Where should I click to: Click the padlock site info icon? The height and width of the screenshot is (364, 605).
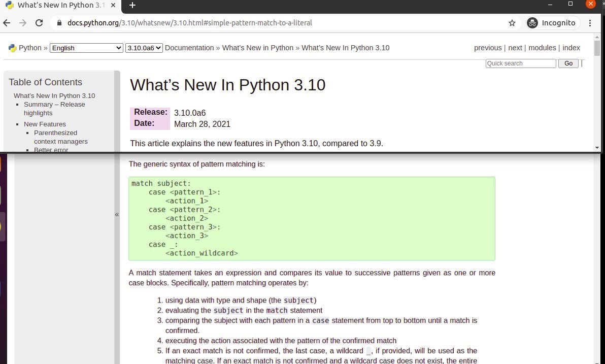pos(59,23)
